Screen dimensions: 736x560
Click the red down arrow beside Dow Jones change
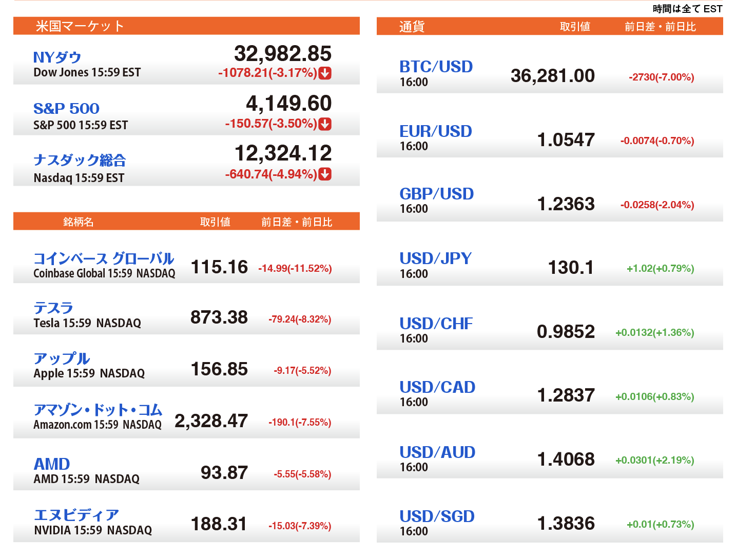[325, 73]
